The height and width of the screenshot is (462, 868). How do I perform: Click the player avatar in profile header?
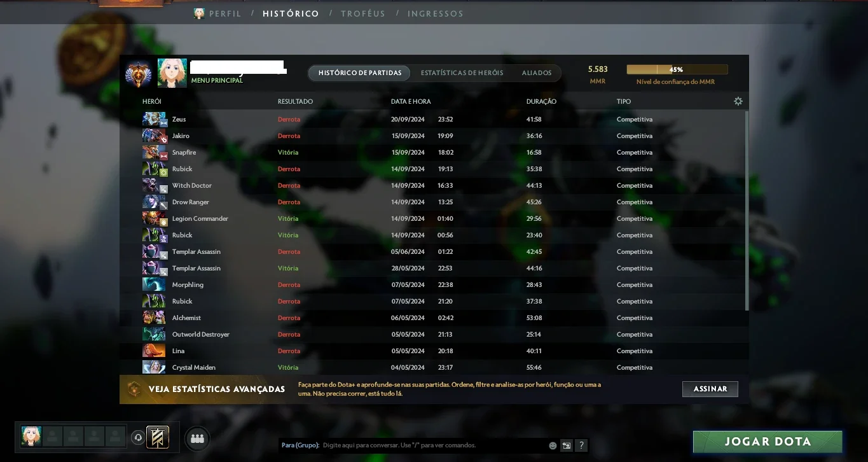click(172, 73)
